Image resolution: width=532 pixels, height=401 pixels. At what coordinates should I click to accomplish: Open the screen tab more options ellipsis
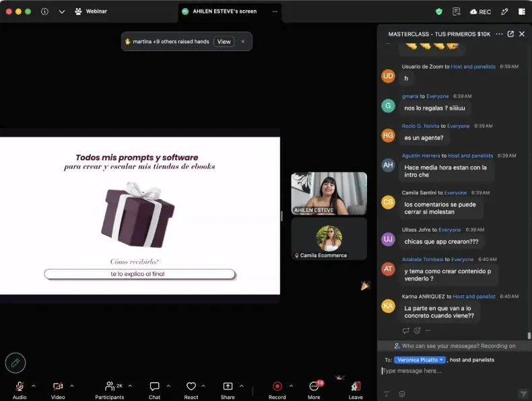click(275, 11)
